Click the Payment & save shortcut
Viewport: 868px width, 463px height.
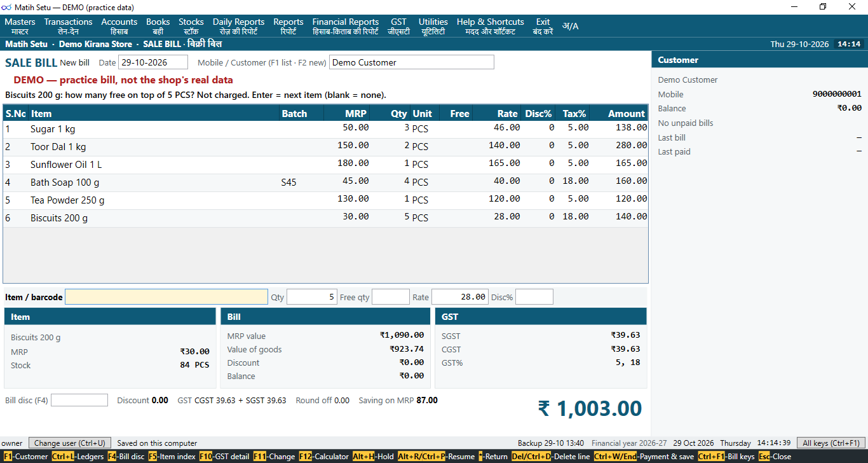[644, 457]
